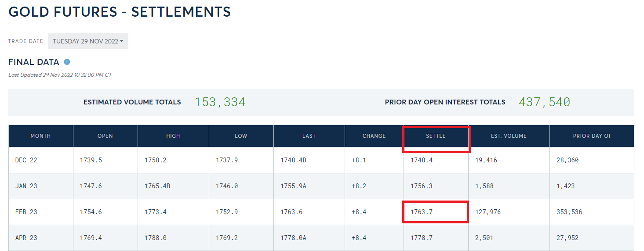
Task: Select the FEB 23 month row
Action: pyautogui.click(x=26, y=212)
